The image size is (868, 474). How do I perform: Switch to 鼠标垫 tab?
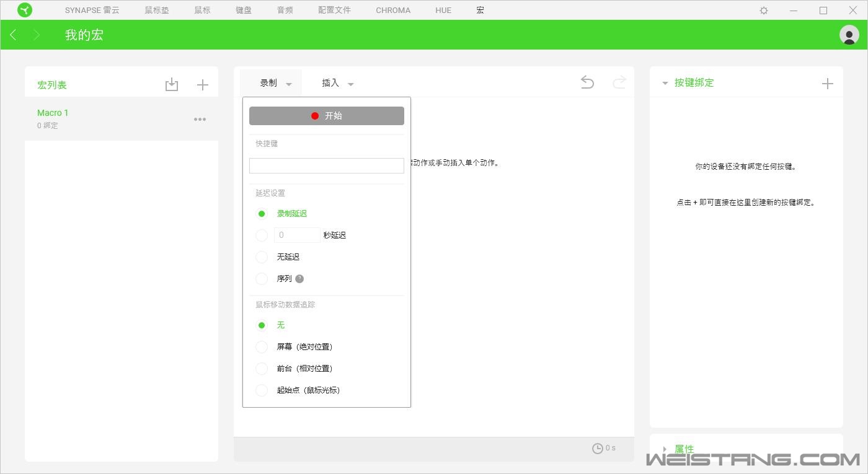156,11
